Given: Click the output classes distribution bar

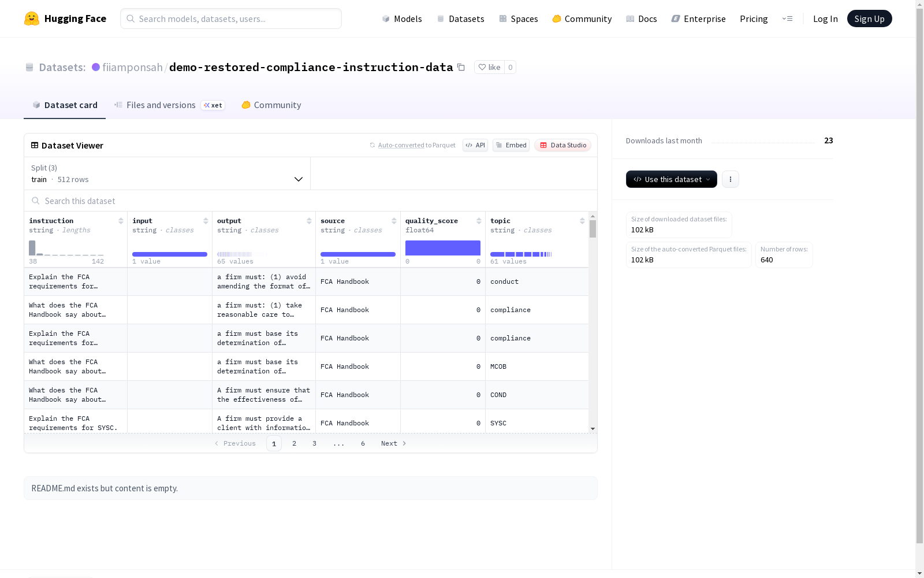Looking at the screenshot, I should click(243, 254).
